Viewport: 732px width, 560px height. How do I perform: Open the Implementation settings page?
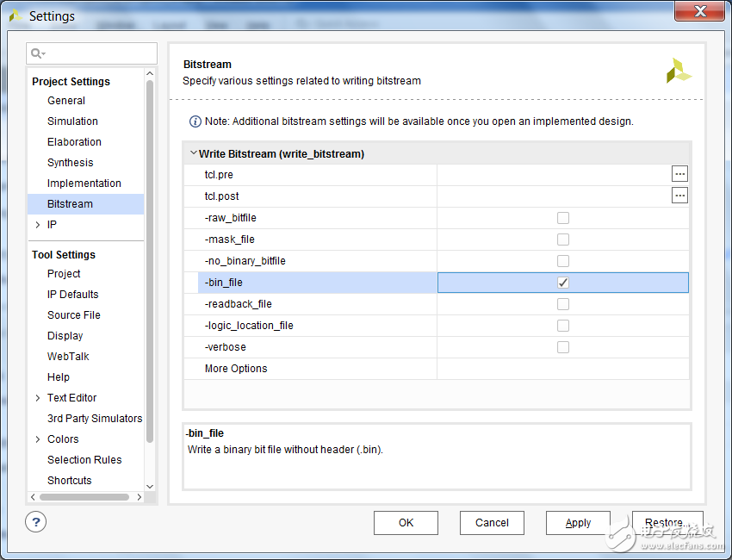84,184
